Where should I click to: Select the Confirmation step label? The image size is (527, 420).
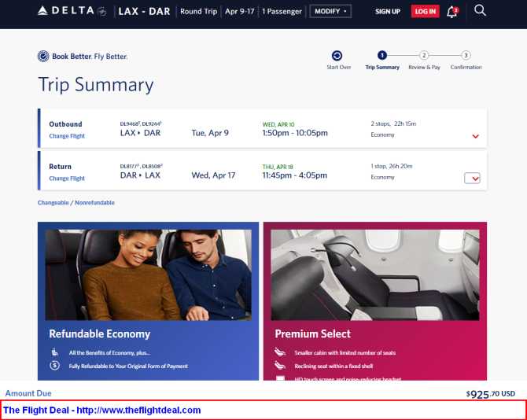tap(466, 67)
